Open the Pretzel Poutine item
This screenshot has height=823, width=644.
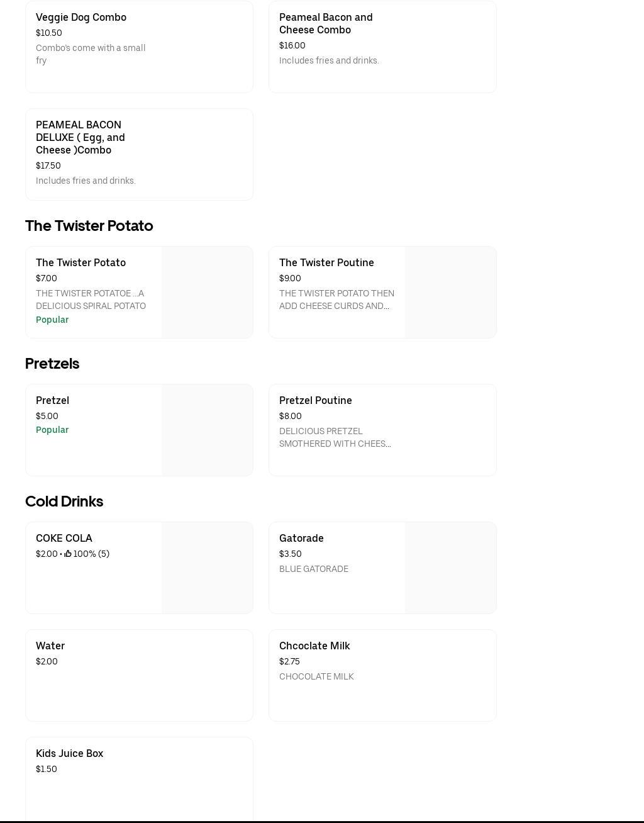[316, 401]
